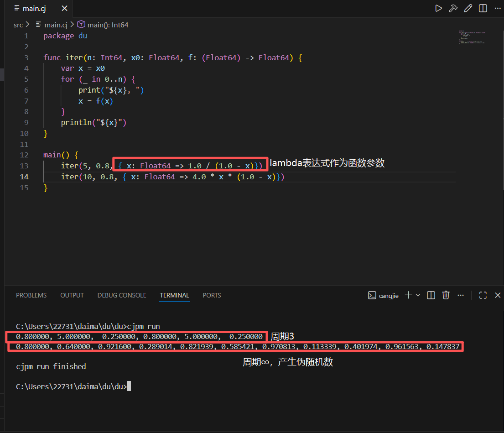
Task: Click the build hammer icon
Action: tap(453, 8)
